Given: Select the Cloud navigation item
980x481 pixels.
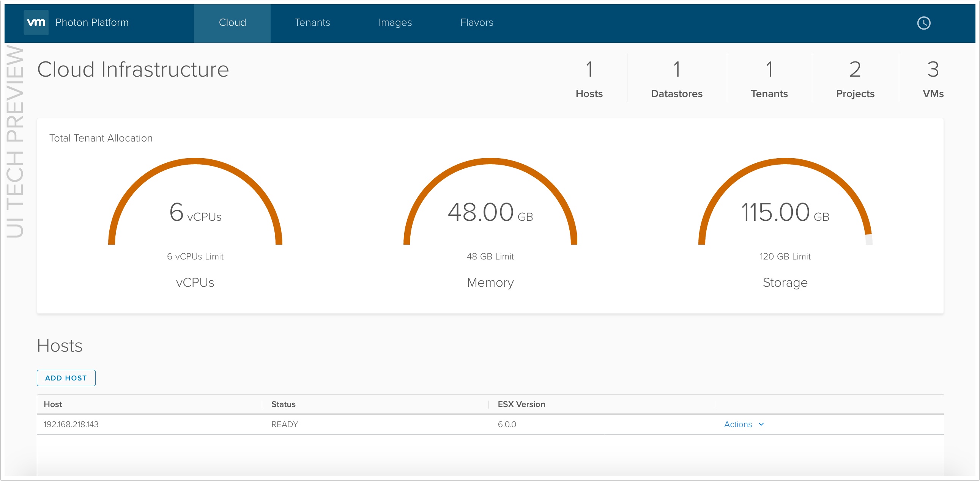Looking at the screenshot, I should [231, 23].
